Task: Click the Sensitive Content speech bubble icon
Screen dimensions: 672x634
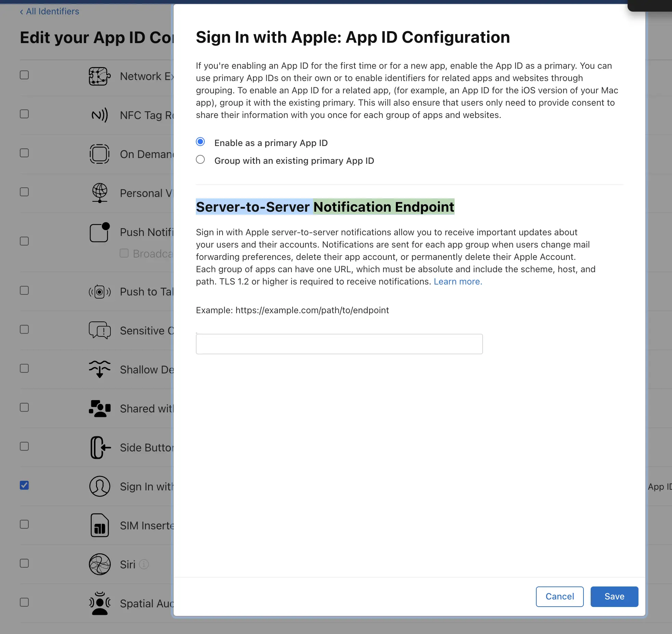Action: [99, 330]
